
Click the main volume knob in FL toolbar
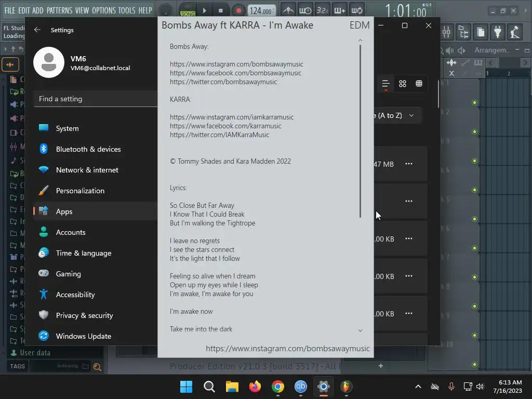[x=165, y=10]
